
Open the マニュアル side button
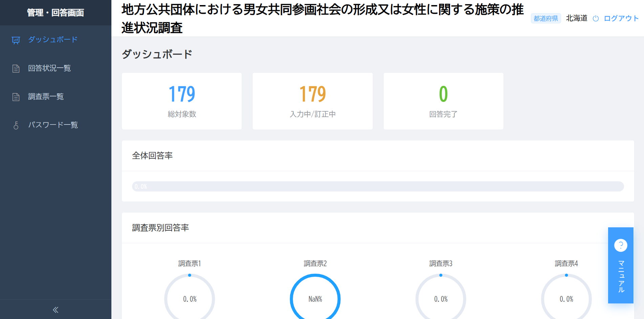click(621, 265)
